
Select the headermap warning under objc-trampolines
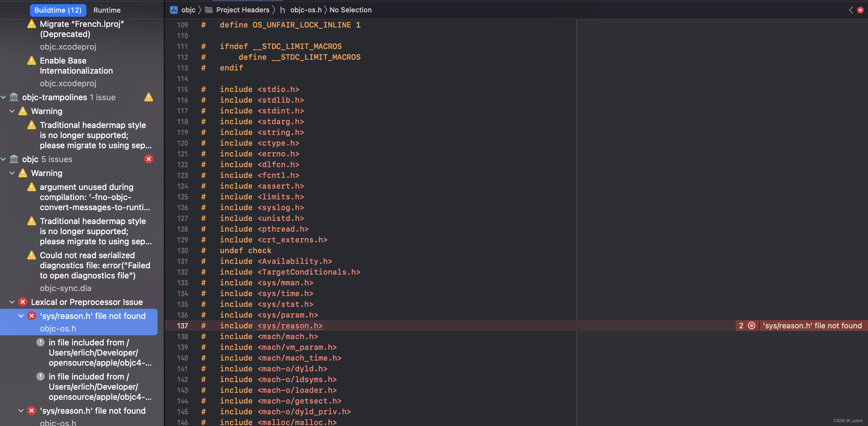coord(96,135)
